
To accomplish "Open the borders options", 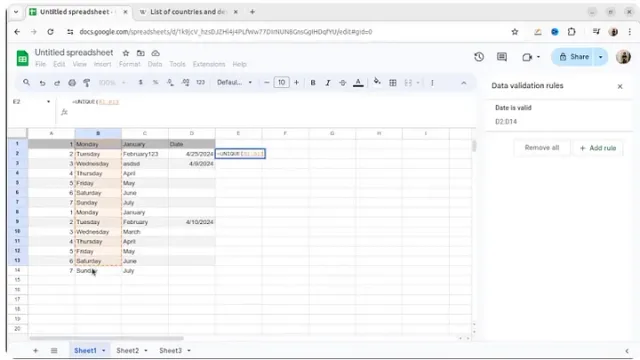I will (393, 83).
